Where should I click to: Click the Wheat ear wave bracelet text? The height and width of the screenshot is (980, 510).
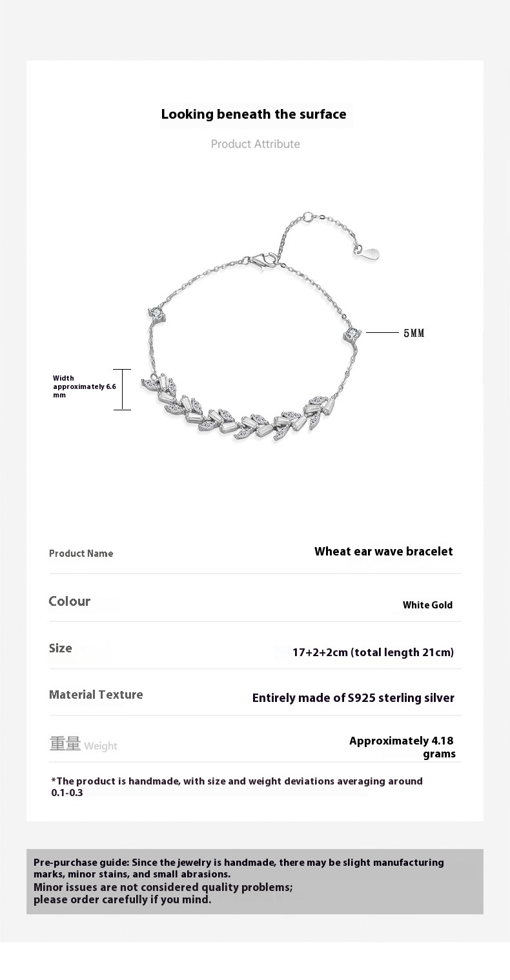383,552
